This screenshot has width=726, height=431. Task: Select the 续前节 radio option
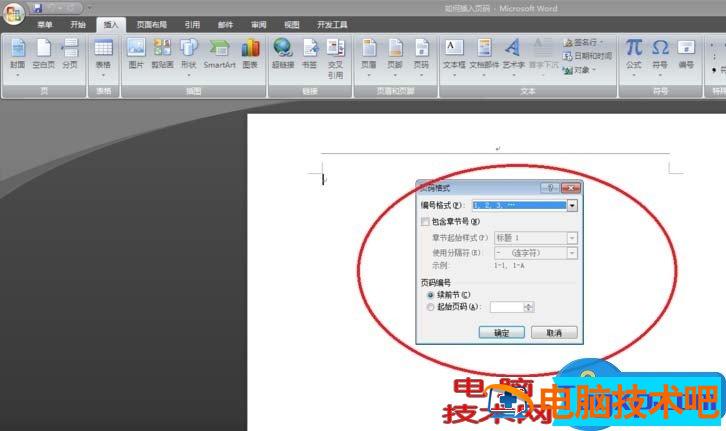tap(430, 295)
